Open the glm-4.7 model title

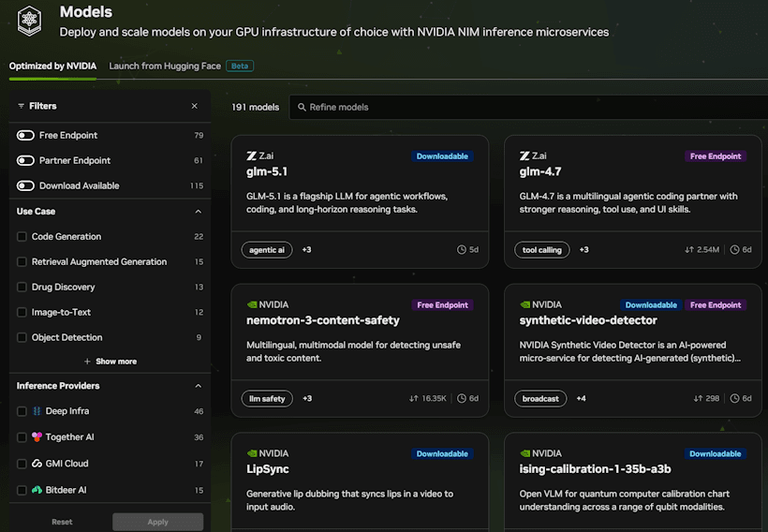540,172
